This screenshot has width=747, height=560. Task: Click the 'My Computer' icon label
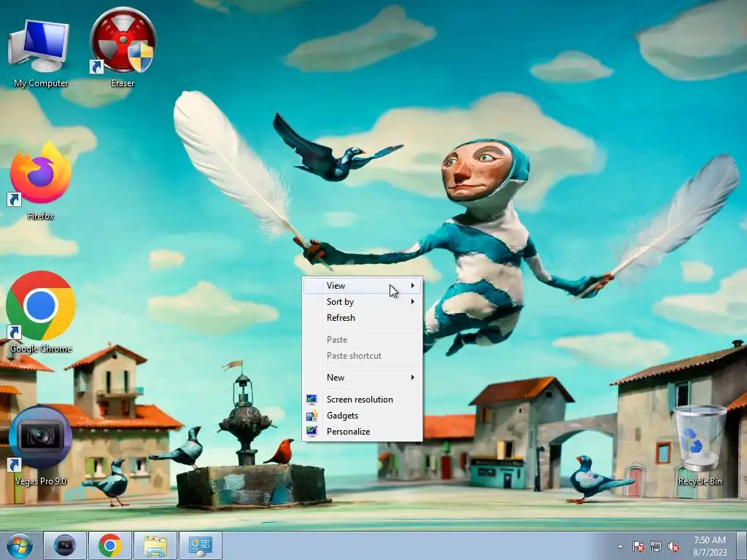click(41, 83)
